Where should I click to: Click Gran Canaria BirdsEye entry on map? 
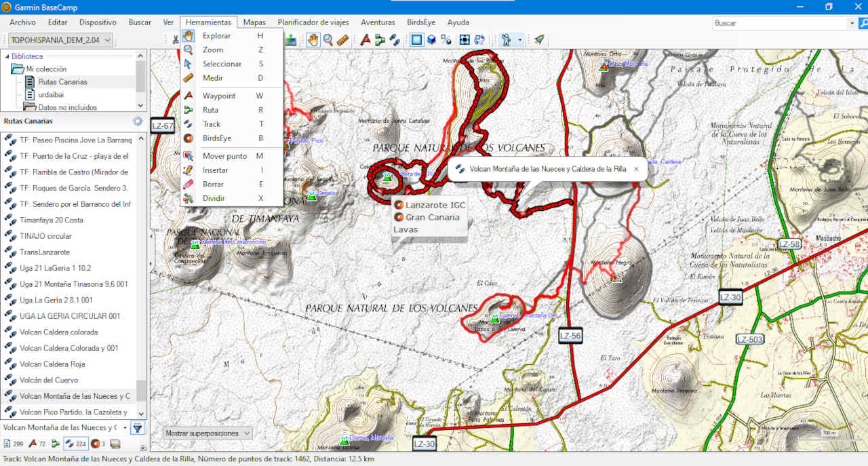click(x=427, y=218)
